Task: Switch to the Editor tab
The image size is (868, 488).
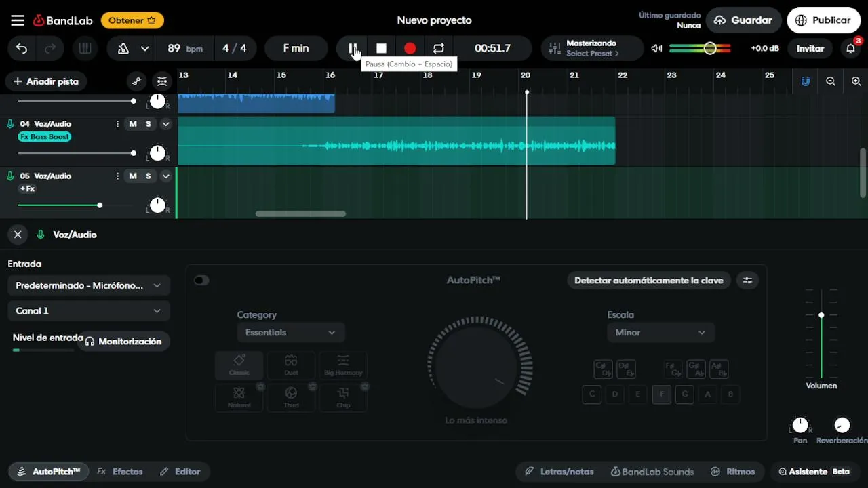Action: [x=180, y=472]
